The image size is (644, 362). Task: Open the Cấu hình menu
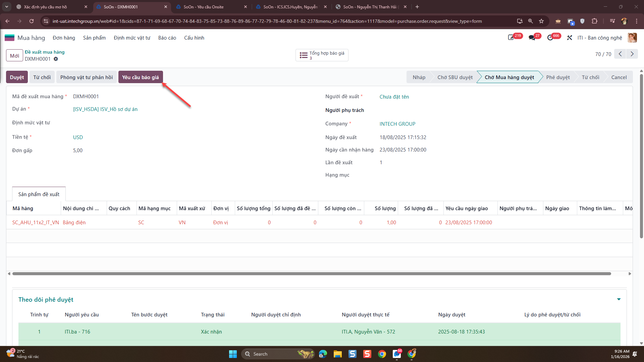194,38
